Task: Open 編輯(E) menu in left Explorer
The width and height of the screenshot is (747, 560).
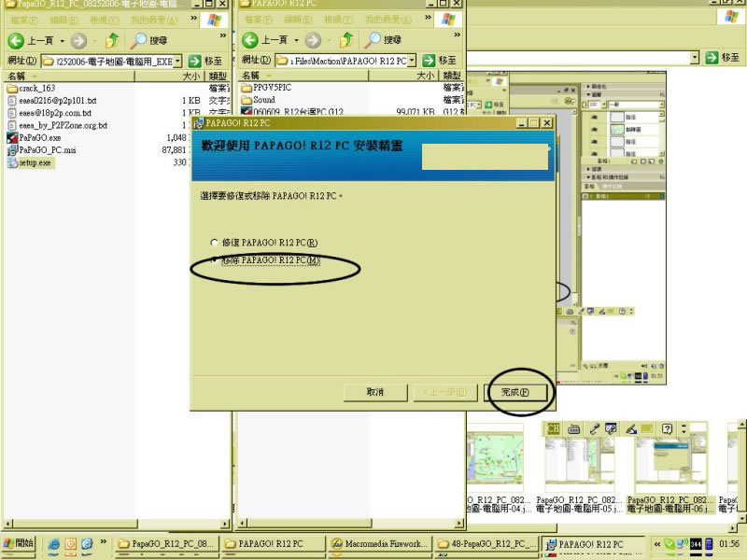Action: click(x=63, y=20)
